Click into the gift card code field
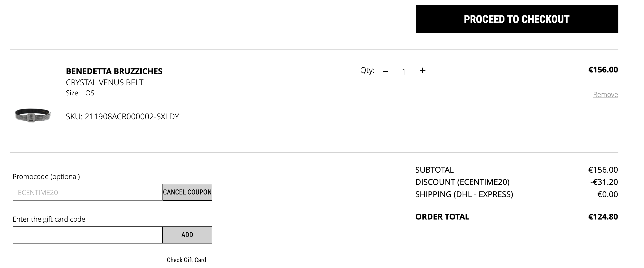 tap(88, 235)
